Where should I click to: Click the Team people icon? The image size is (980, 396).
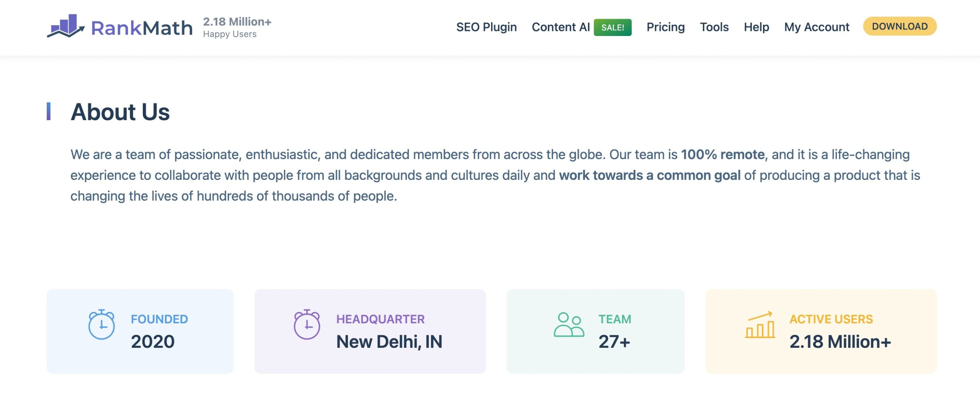pyautogui.click(x=569, y=324)
